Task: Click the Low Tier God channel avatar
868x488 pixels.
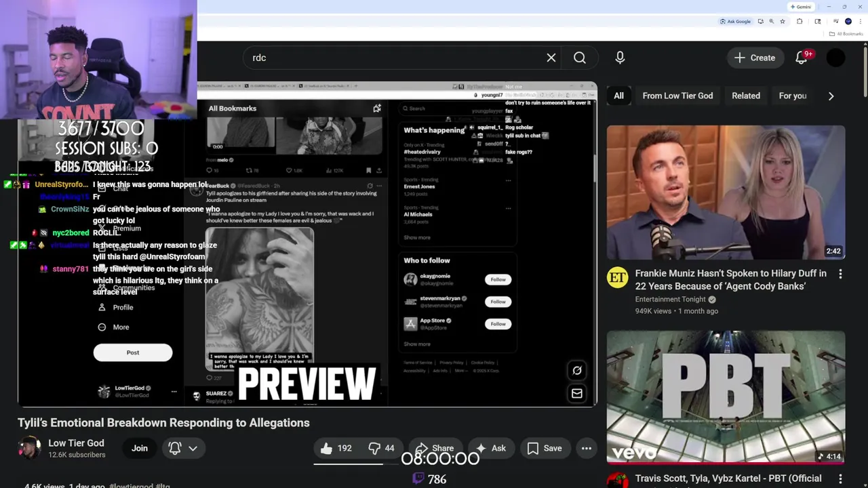Action: pyautogui.click(x=29, y=448)
